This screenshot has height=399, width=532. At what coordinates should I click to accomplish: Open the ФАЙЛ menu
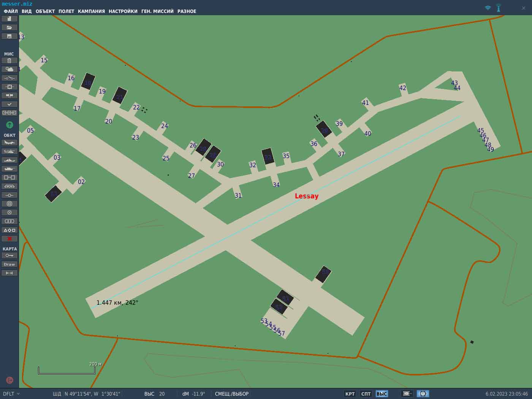[x=11, y=11]
